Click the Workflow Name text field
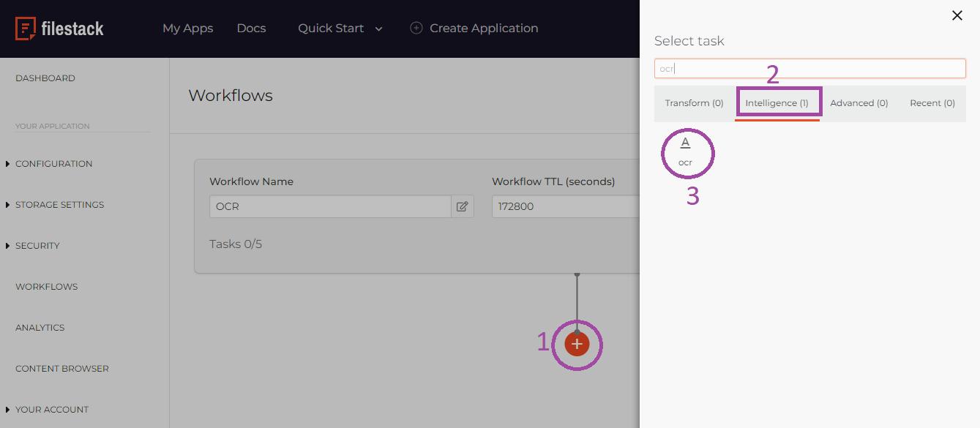Viewport: 980px width, 428px height. [330, 206]
